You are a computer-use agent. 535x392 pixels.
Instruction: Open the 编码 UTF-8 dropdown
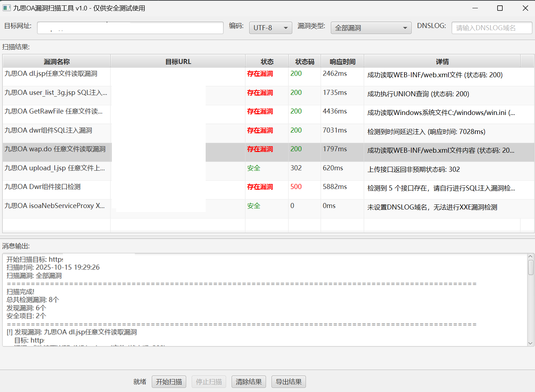tap(271, 28)
